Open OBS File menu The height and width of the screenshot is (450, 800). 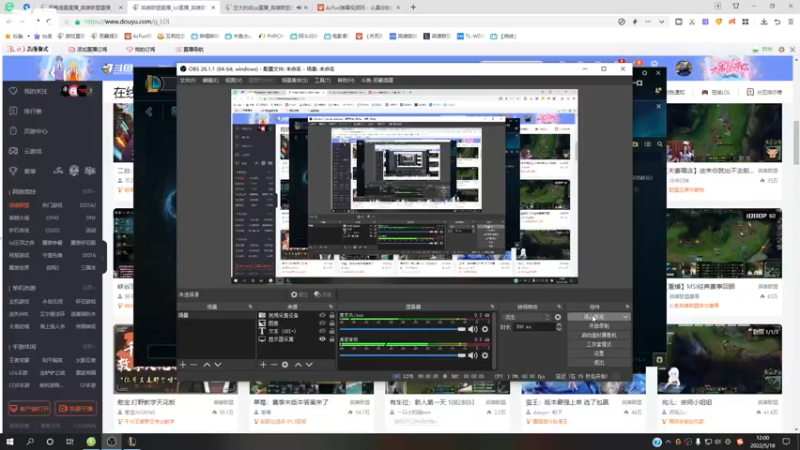pyautogui.click(x=188, y=80)
